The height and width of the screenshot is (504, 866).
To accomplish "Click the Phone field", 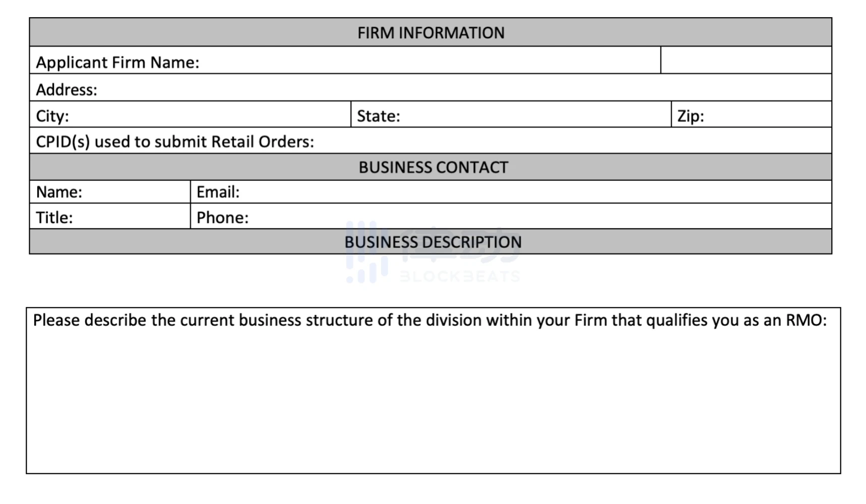I will click(x=529, y=217).
